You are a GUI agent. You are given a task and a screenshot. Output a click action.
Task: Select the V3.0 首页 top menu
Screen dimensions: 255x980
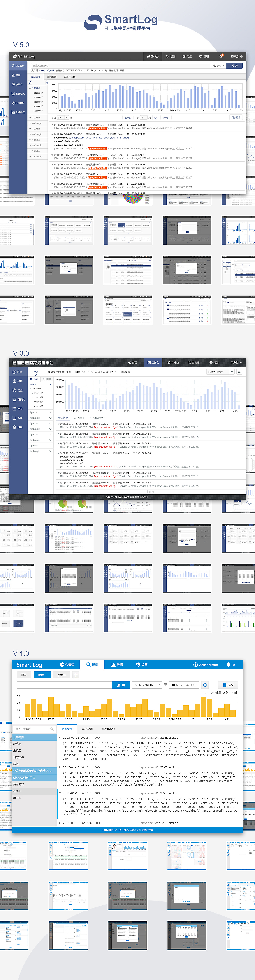click(x=132, y=363)
